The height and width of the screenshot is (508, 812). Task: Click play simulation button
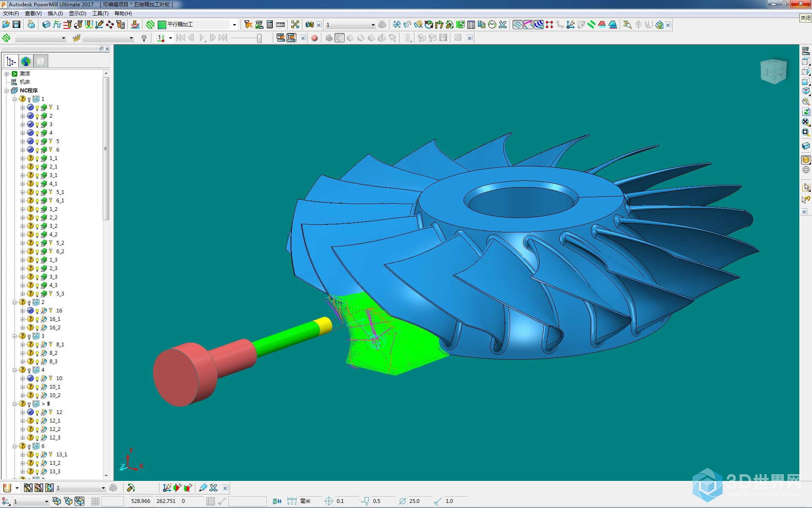pyautogui.click(x=202, y=38)
